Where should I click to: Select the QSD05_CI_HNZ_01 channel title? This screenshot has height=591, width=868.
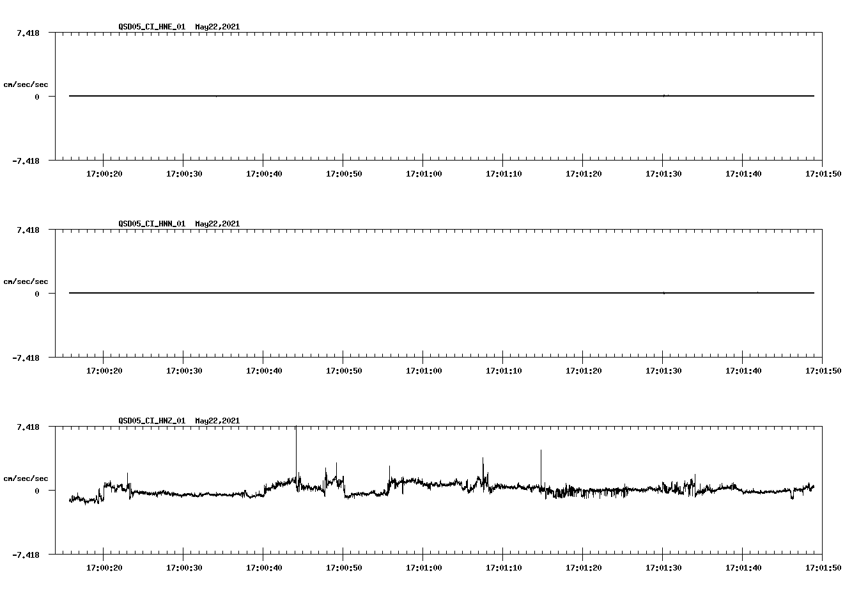coord(151,421)
